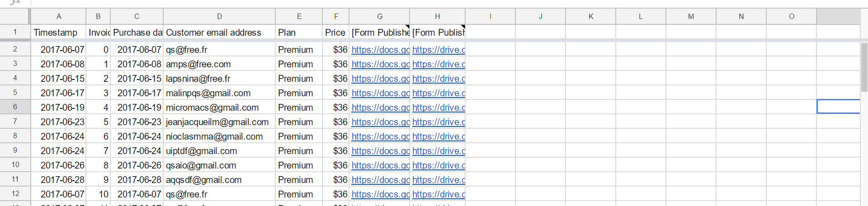The image size is (868, 206).
Task: Select the Plan header cell
Action: point(299,33)
